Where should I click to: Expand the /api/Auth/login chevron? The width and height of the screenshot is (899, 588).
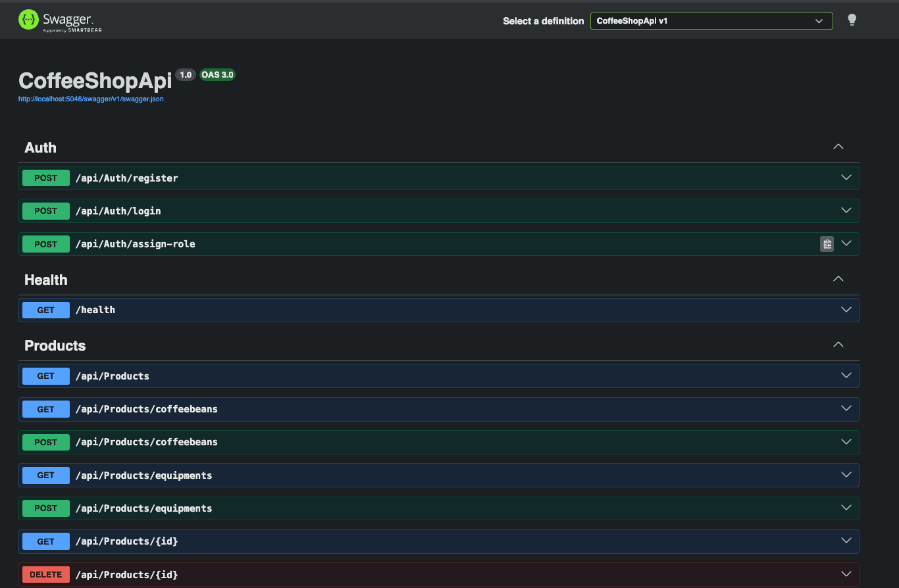click(x=846, y=210)
